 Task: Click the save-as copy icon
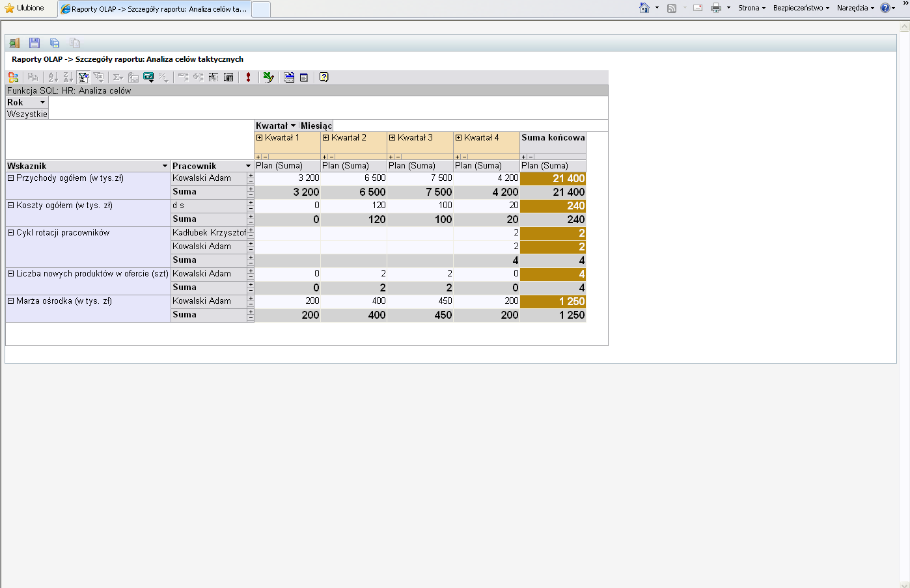pos(55,43)
